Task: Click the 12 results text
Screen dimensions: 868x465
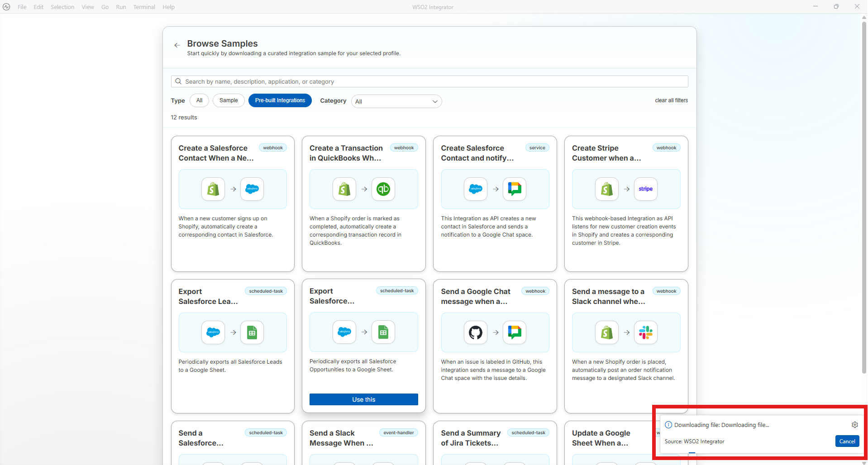Action: tap(184, 117)
